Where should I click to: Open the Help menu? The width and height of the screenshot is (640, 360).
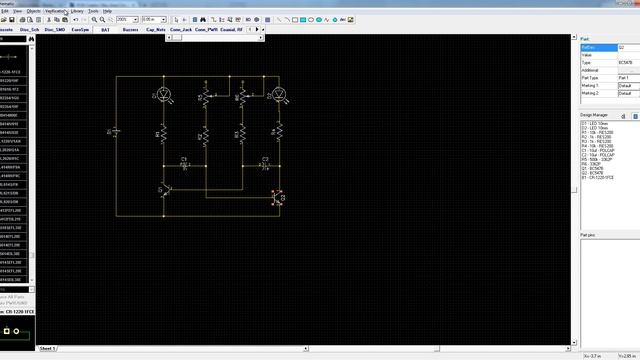coord(107,11)
